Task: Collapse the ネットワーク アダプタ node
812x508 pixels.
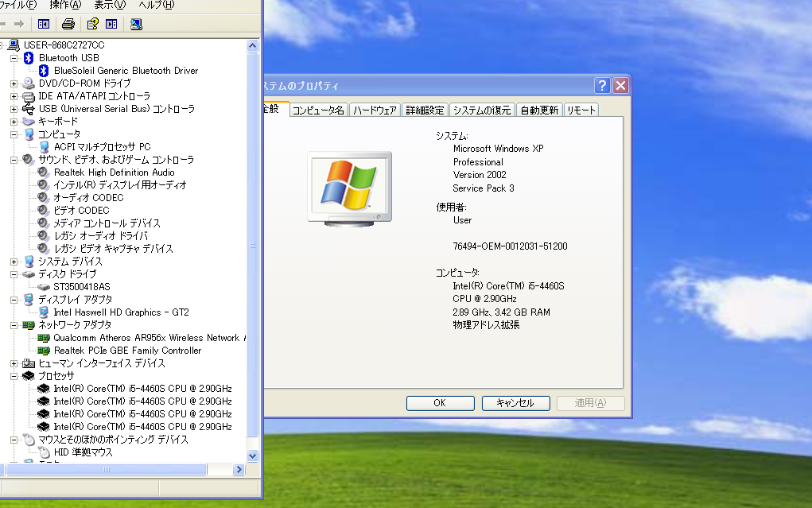Action: pos(14,325)
